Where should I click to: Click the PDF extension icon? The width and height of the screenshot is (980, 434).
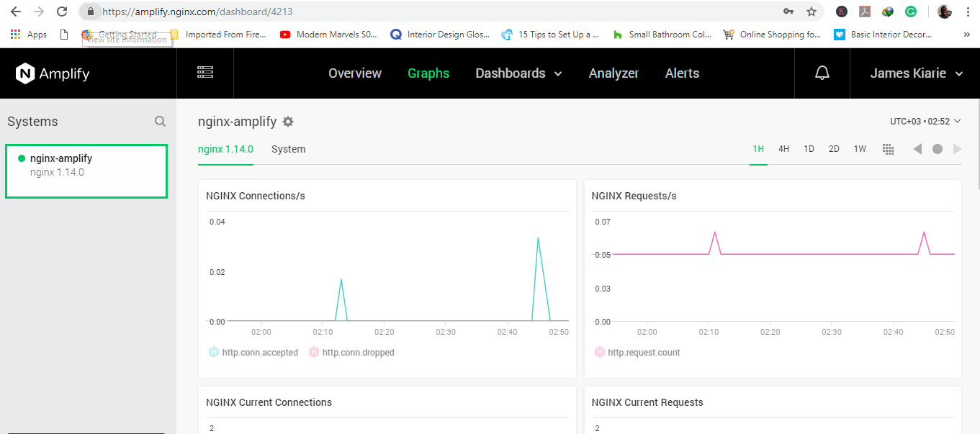click(x=865, y=12)
